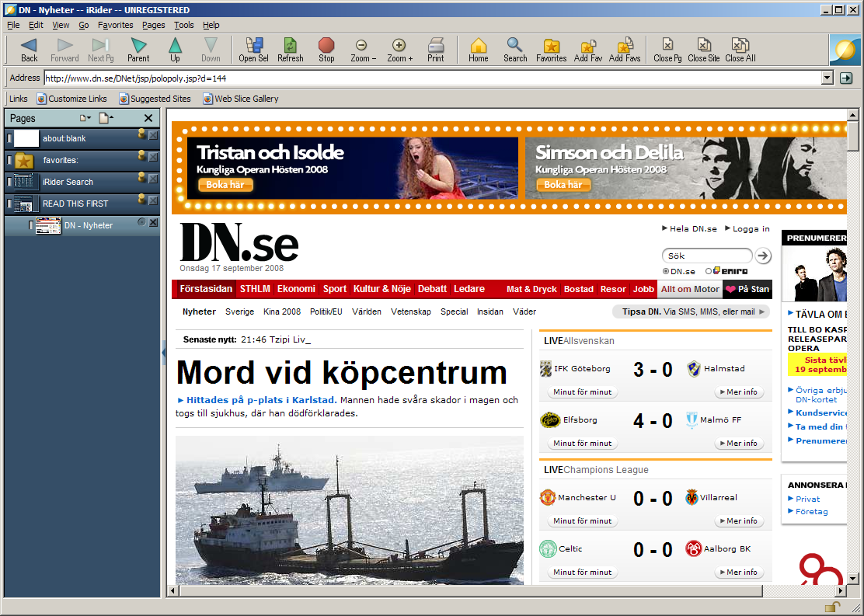Image resolution: width=864 pixels, height=616 pixels.
Task: Open the Go menu
Action: click(84, 25)
